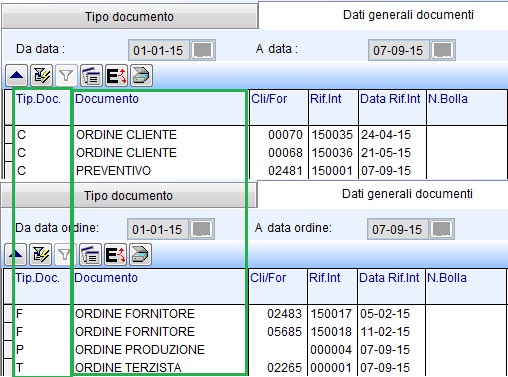508x377 pixels.
Task: Click the 'Documento' column header in the lower table
Action: point(159,286)
